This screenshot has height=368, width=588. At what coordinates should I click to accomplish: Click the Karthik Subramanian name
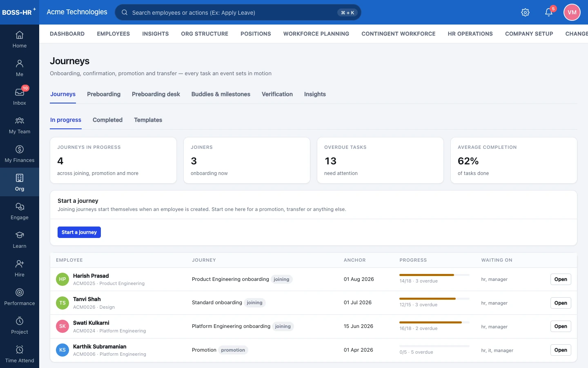[100, 347]
